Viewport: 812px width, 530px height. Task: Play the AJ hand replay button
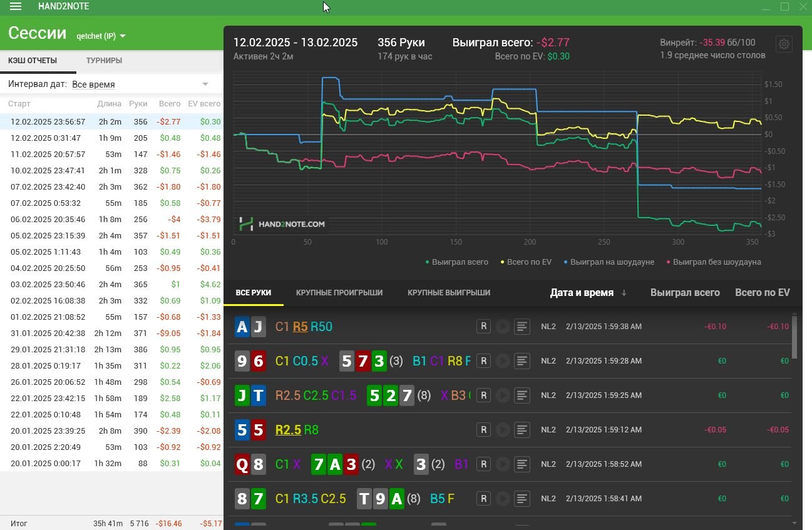pyautogui.click(x=503, y=326)
